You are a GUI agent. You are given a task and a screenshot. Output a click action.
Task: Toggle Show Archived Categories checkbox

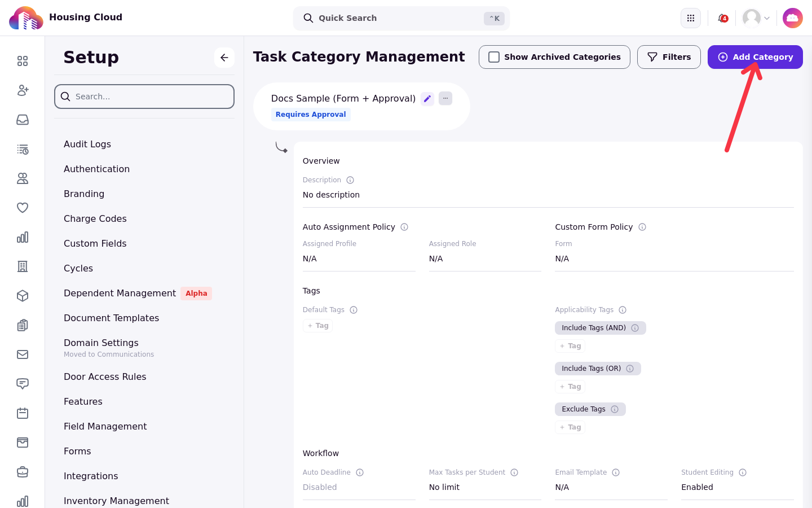pos(494,57)
